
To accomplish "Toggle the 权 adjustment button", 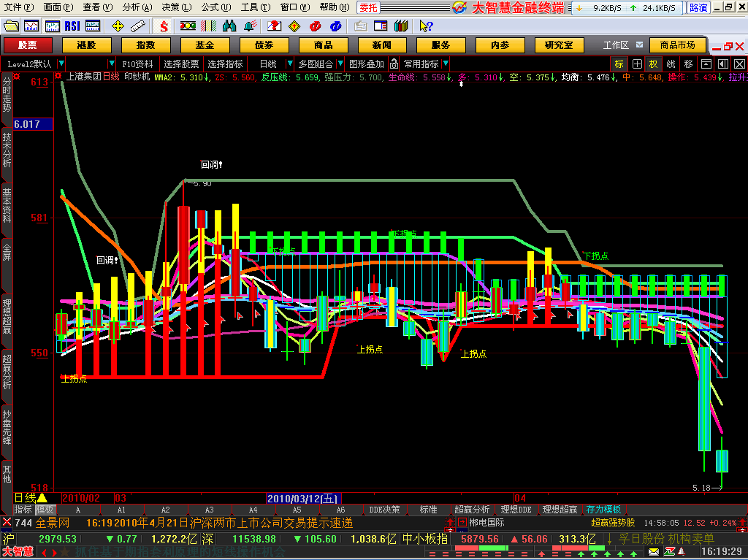I will (653, 64).
